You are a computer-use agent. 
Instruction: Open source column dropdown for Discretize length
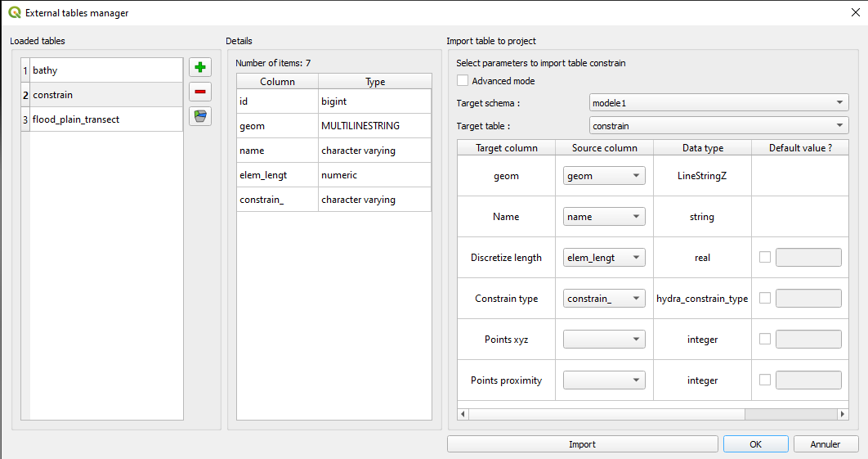(604, 257)
